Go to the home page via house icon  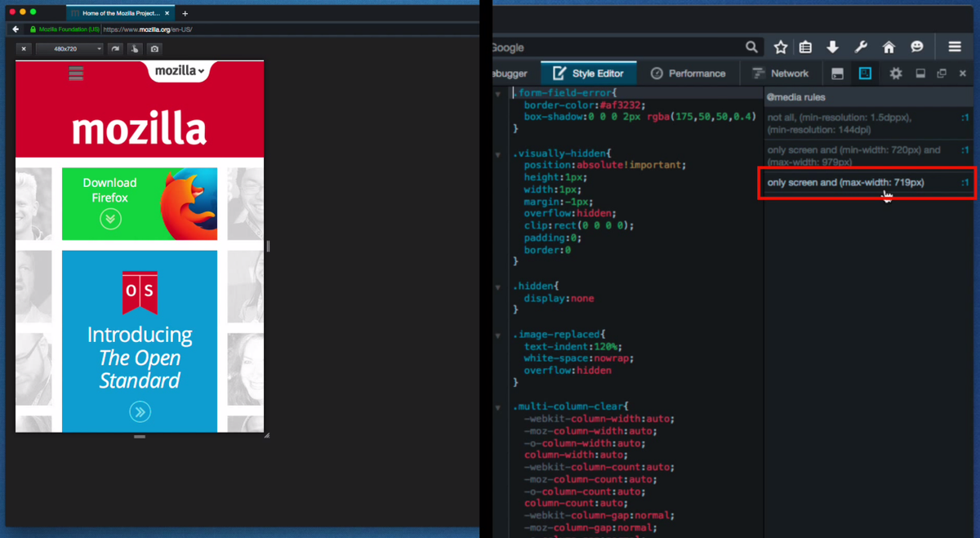[x=889, y=47]
